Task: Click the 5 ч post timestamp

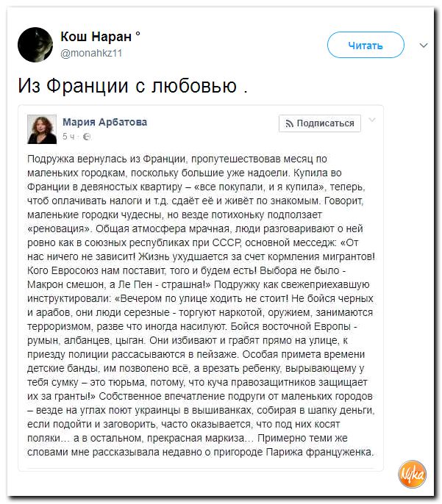Action: (68, 137)
